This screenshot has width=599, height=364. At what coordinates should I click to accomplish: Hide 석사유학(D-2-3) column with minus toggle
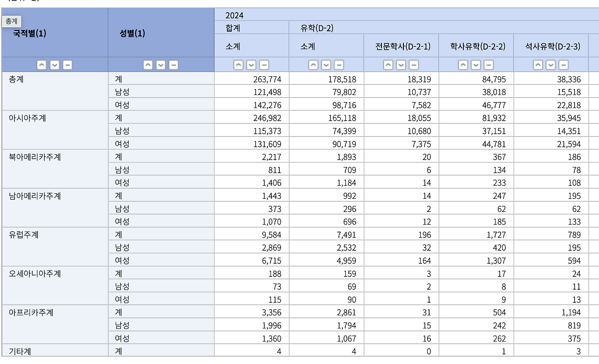(x=563, y=65)
